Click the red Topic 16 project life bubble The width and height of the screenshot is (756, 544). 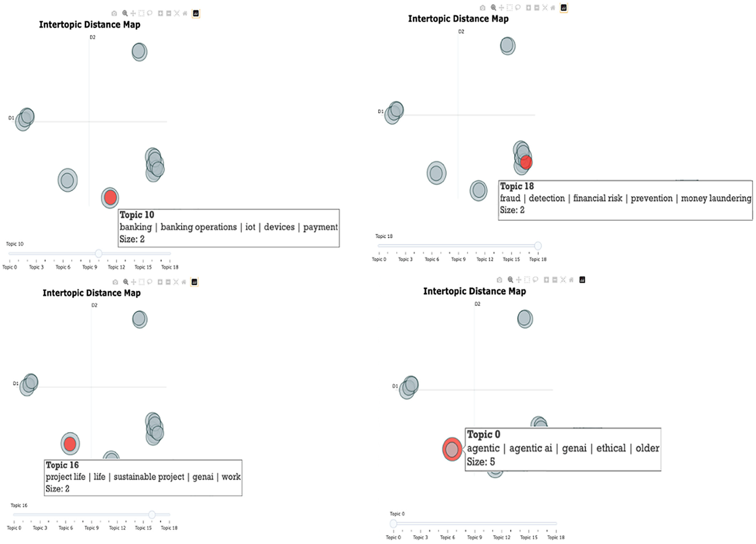point(70,444)
